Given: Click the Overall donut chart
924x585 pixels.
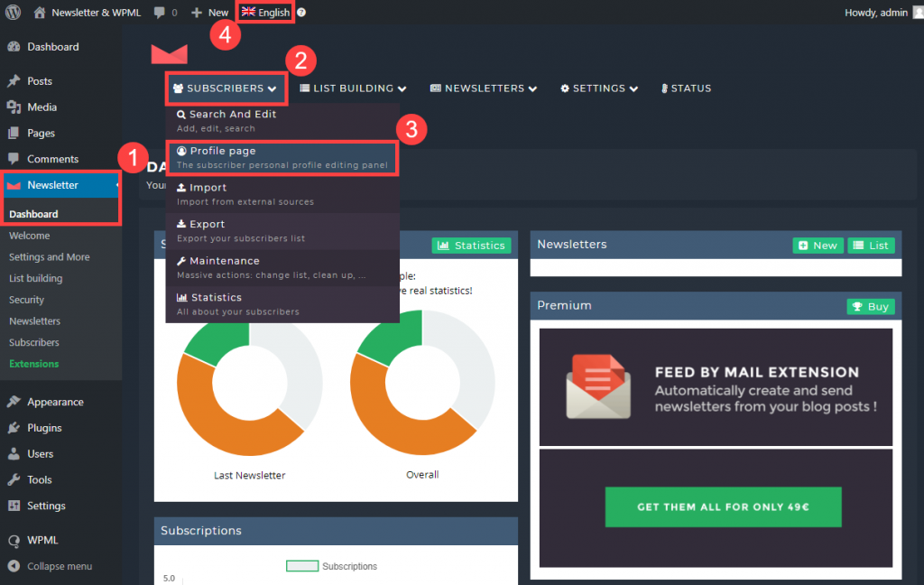Looking at the screenshot, I should (x=422, y=383).
